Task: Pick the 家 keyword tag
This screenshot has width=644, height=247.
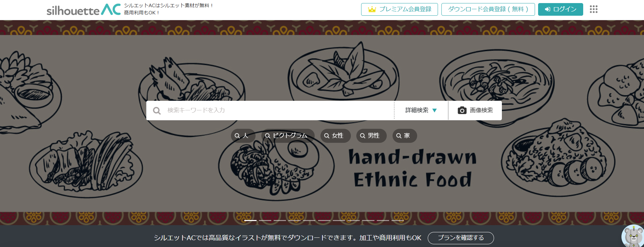Action: tap(405, 136)
